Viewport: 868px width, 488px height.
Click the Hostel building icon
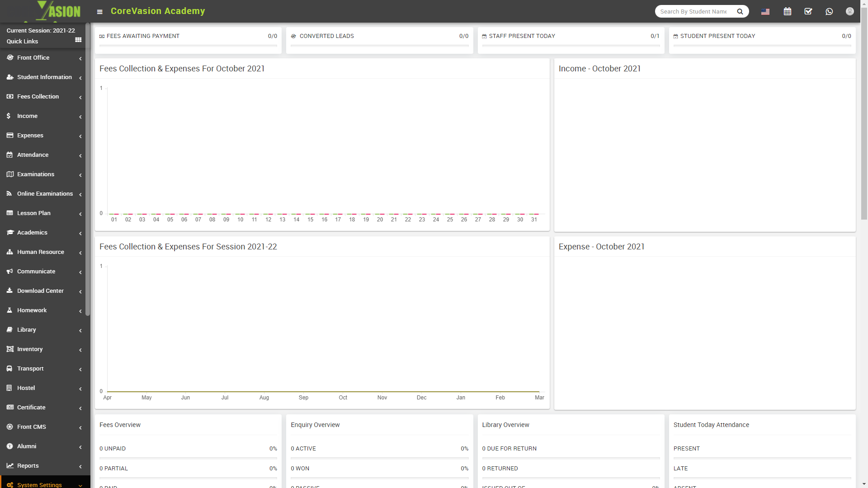tap(9, 388)
